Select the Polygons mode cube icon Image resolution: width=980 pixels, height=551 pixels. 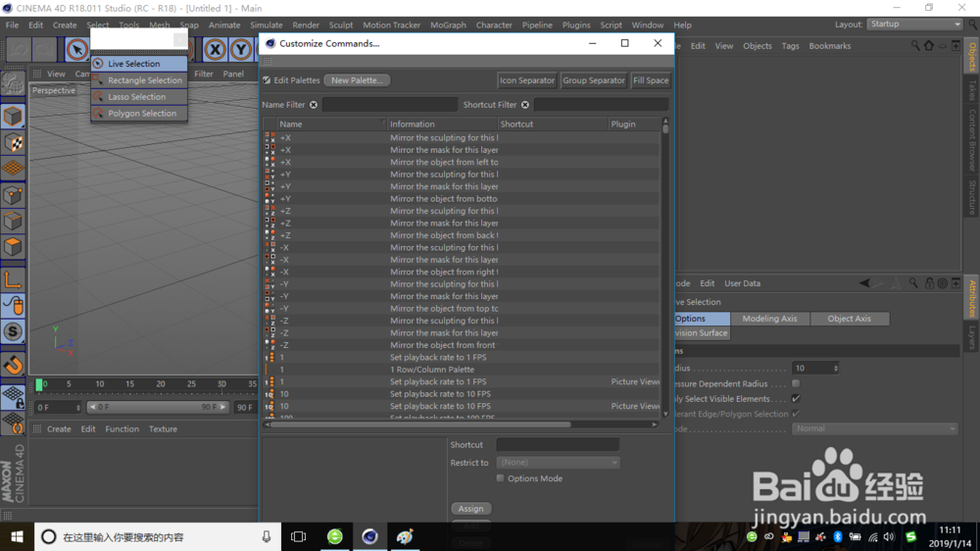pos(13,246)
